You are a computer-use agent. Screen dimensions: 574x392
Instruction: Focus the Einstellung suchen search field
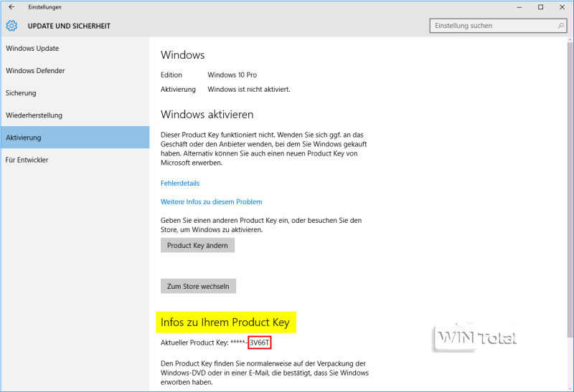tap(498, 26)
